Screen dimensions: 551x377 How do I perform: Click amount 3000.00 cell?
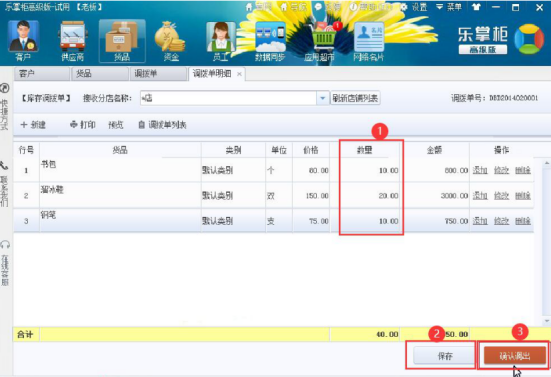[434, 196]
